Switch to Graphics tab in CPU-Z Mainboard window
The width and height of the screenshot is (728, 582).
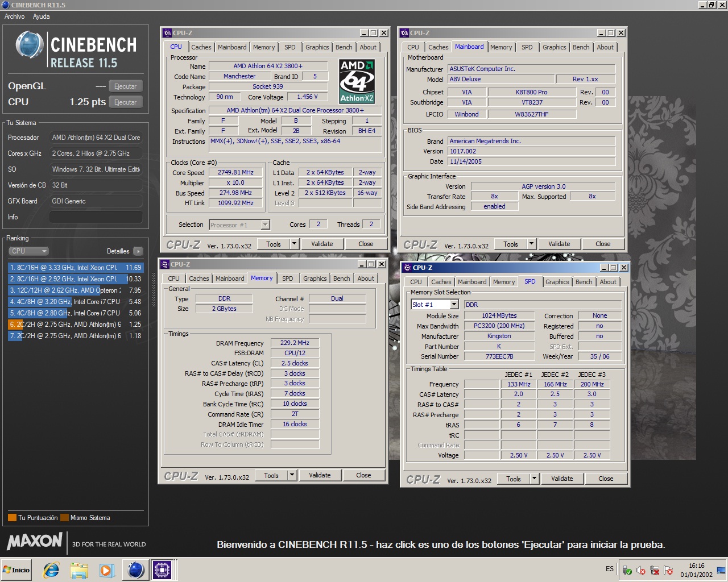(554, 47)
